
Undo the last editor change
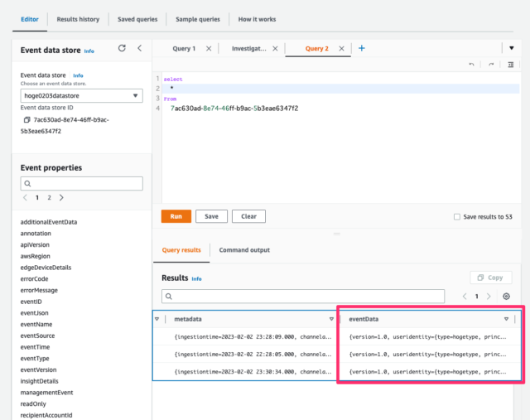[x=471, y=65]
